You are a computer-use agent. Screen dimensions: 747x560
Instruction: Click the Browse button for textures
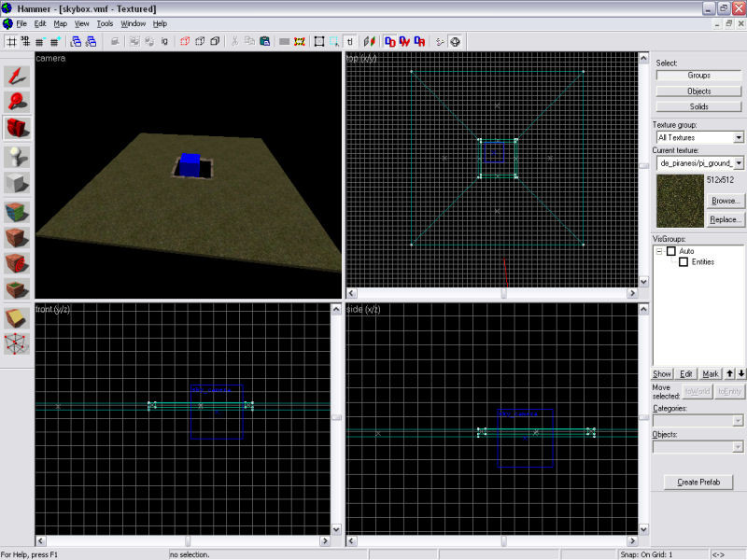(x=725, y=201)
